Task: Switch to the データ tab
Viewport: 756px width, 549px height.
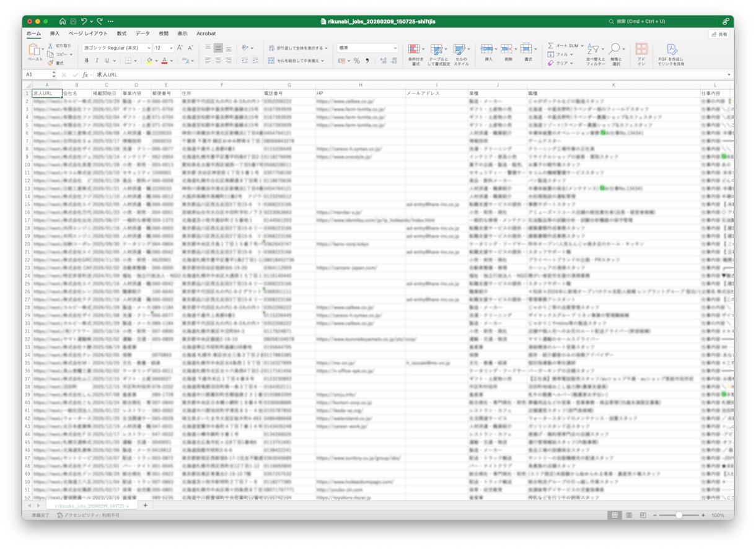Action: click(143, 33)
